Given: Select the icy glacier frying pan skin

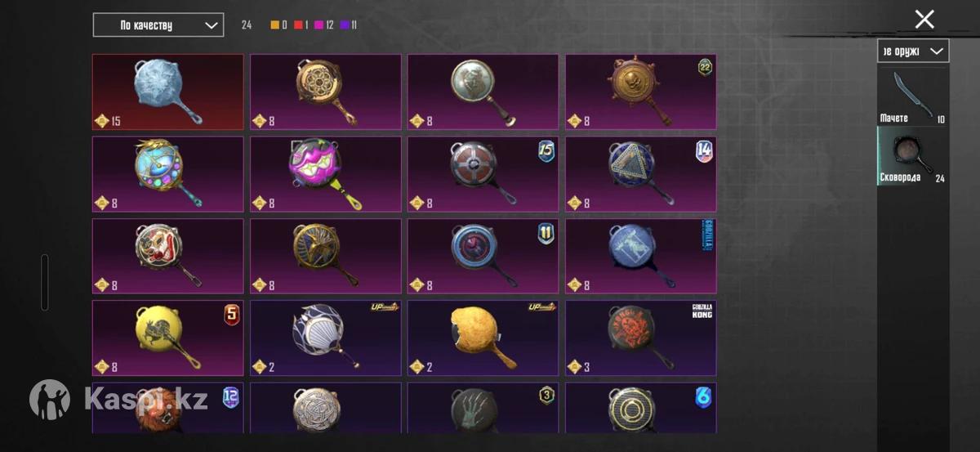Looking at the screenshot, I should (x=167, y=92).
